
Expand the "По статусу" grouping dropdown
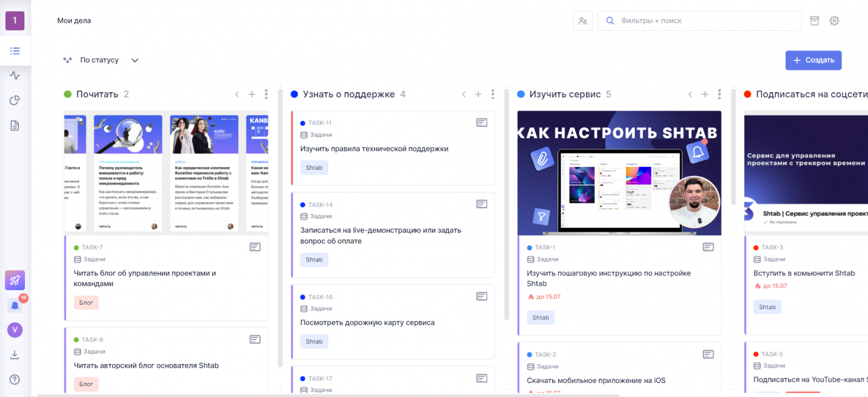click(x=101, y=60)
